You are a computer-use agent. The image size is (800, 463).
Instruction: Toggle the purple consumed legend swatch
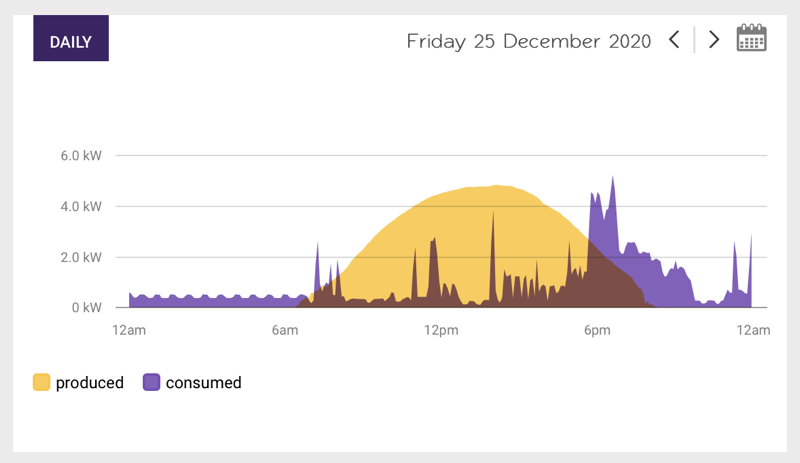coord(151,382)
